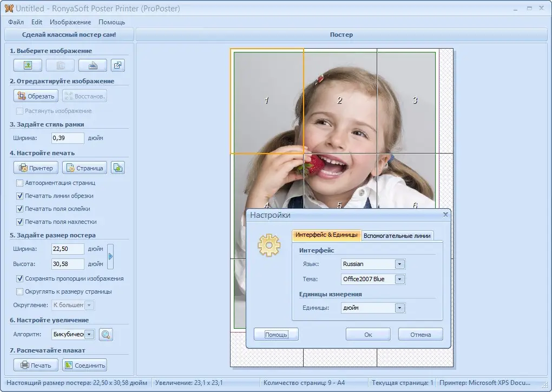Enable Автоориентация страниц checkbox
The height and width of the screenshot is (392, 552).
click(19, 183)
